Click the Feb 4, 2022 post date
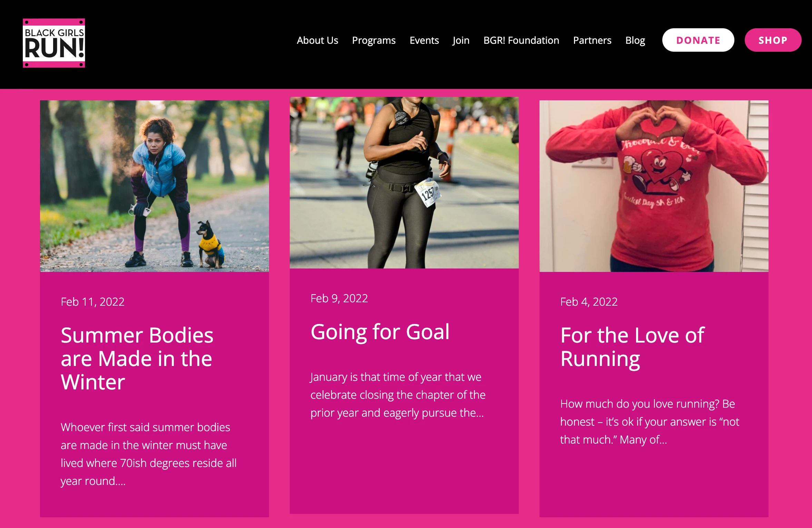Screen dimensions: 812x528 [589, 302]
